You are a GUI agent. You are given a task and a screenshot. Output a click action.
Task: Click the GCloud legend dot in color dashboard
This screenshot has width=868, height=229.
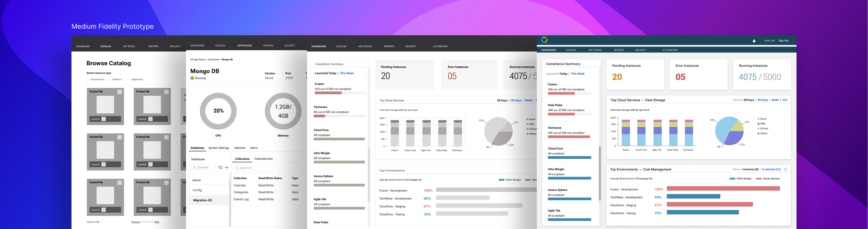click(x=759, y=128)
